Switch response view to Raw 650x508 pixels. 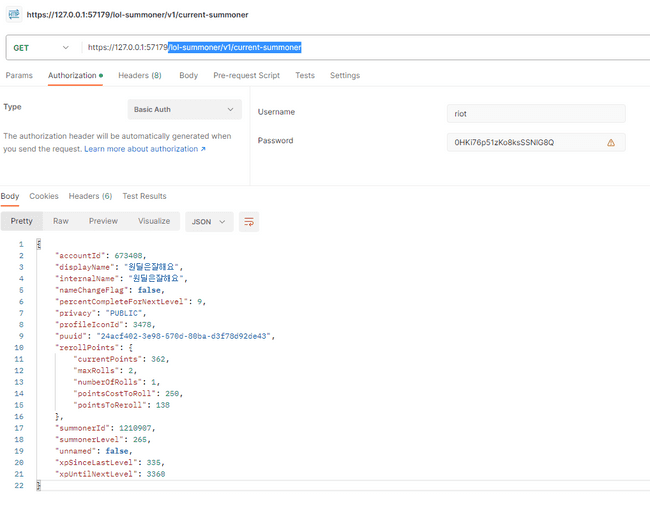pyautogui.click(x=61, y=221)
